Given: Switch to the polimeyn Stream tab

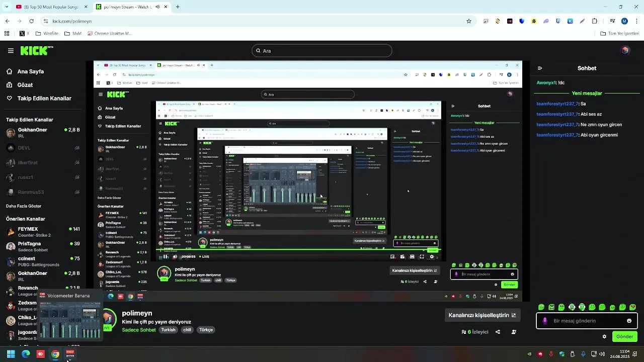Looking at the screenshot, I should coord(132,7).
